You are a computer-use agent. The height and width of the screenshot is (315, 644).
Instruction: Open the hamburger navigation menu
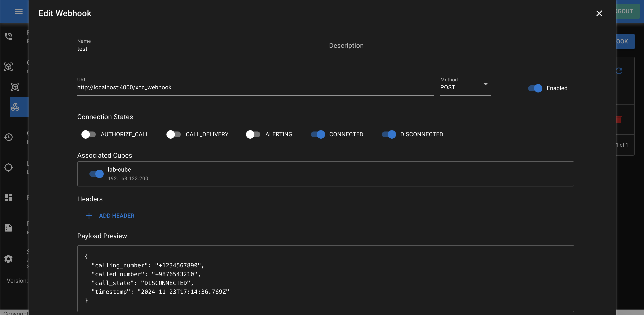coord(19,11)
